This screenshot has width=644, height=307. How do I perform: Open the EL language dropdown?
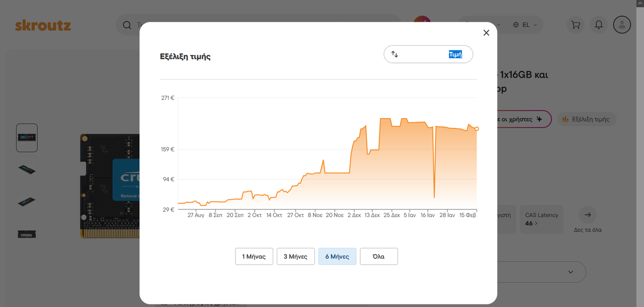[525, 25]
